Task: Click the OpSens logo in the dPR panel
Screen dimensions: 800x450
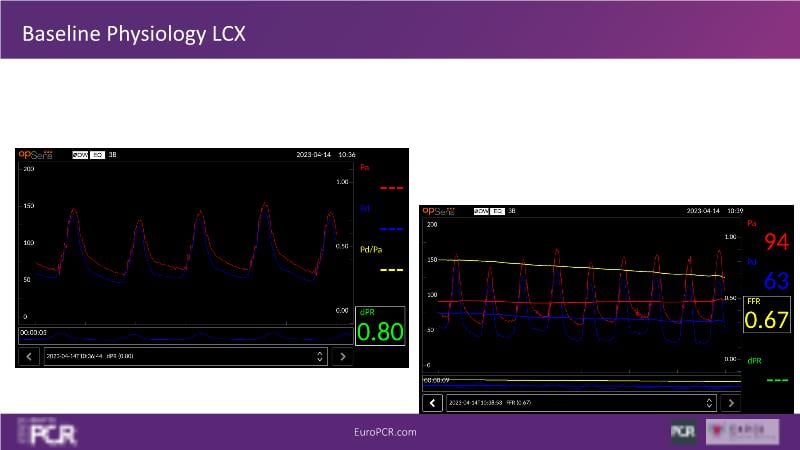Action: 38,155
